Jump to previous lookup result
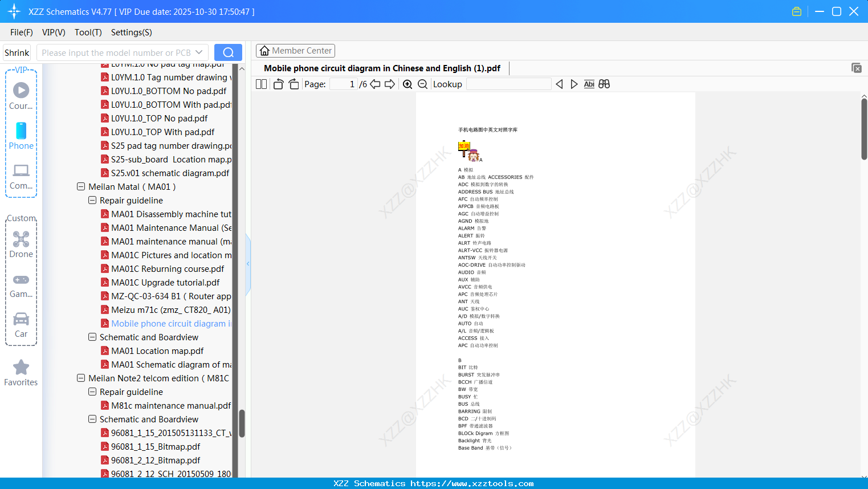 559,84
